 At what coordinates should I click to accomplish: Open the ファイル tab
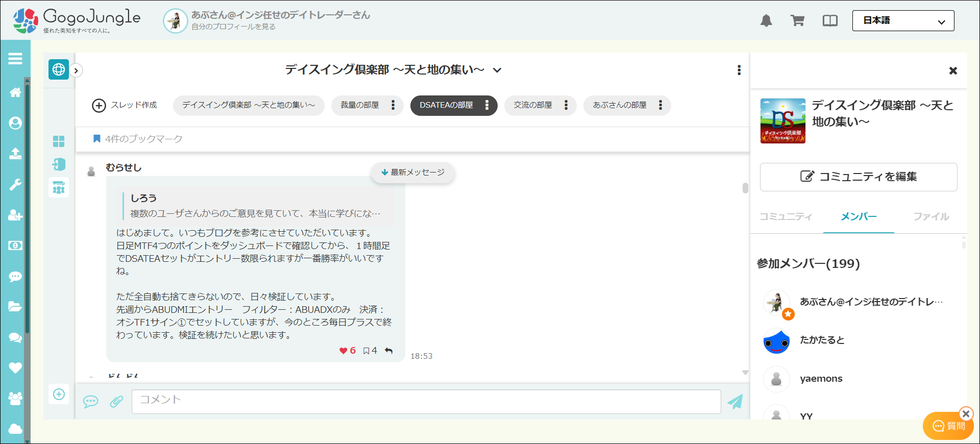[931, 217]
